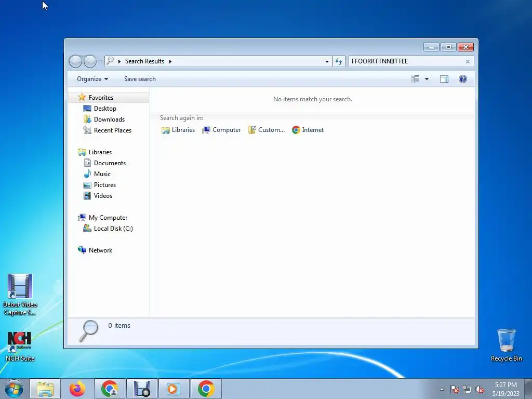Click the Downloads folder icon
Viewport: 532px width, 399px height.
tap(87, 119)
